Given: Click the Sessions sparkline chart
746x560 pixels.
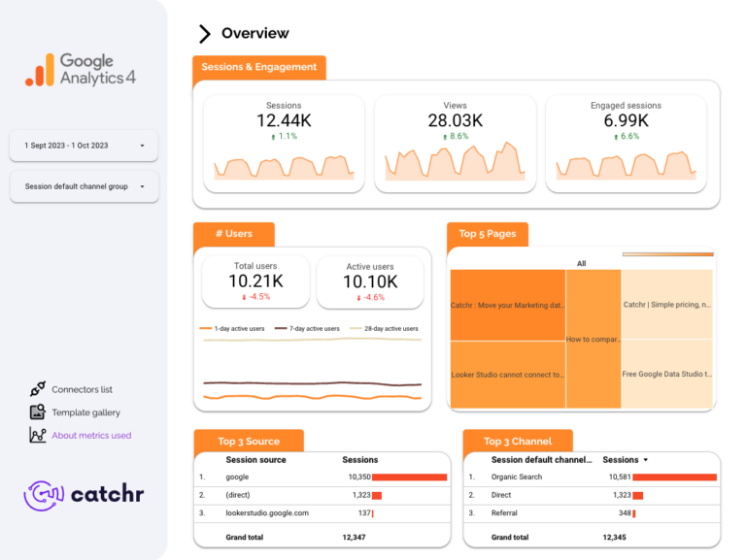Looking at the screenshot, I should pyautogui.click(x=284, y=167).
